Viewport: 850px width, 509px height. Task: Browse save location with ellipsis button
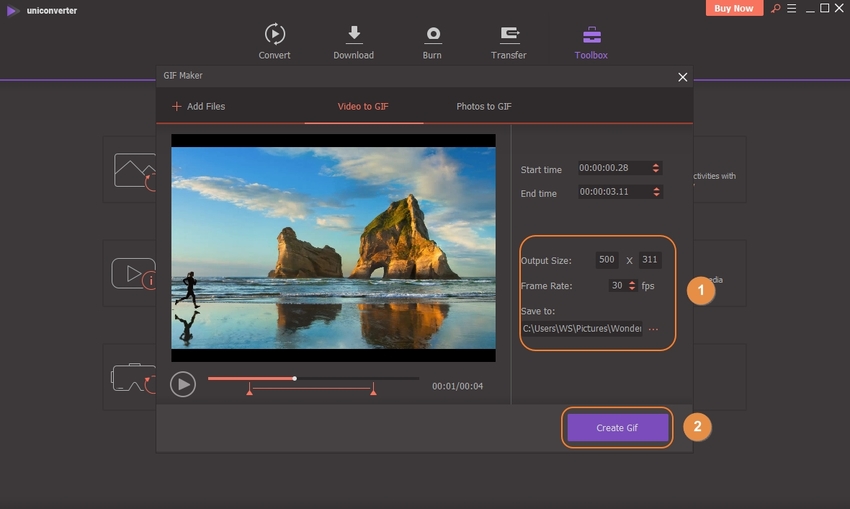coord(654,329)
